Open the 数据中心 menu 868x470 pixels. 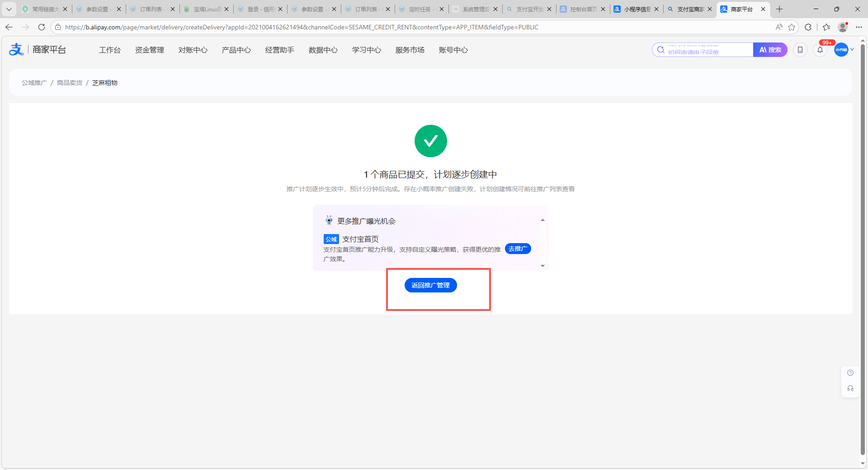[323, 50]
